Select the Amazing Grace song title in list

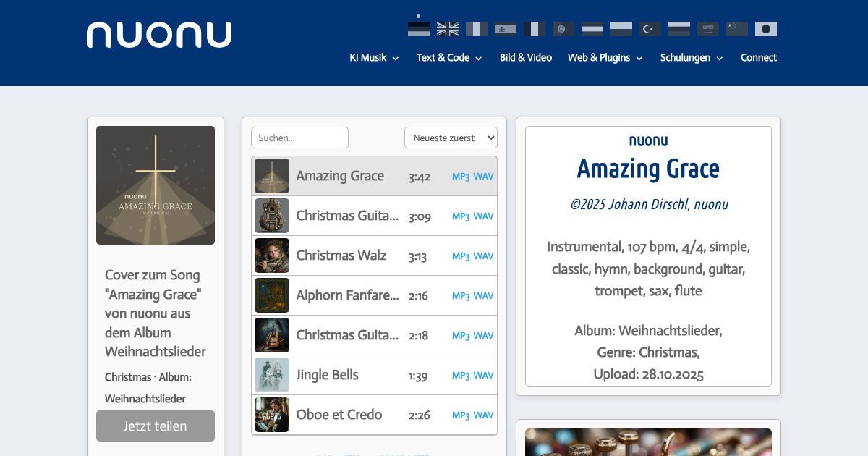click(x=340, y=176)
